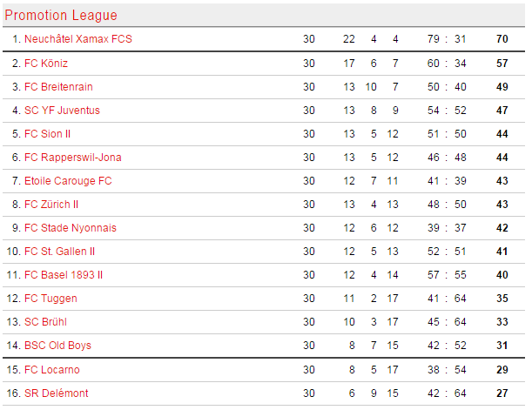Open SR Delémont team link

(x=56, y=393)
